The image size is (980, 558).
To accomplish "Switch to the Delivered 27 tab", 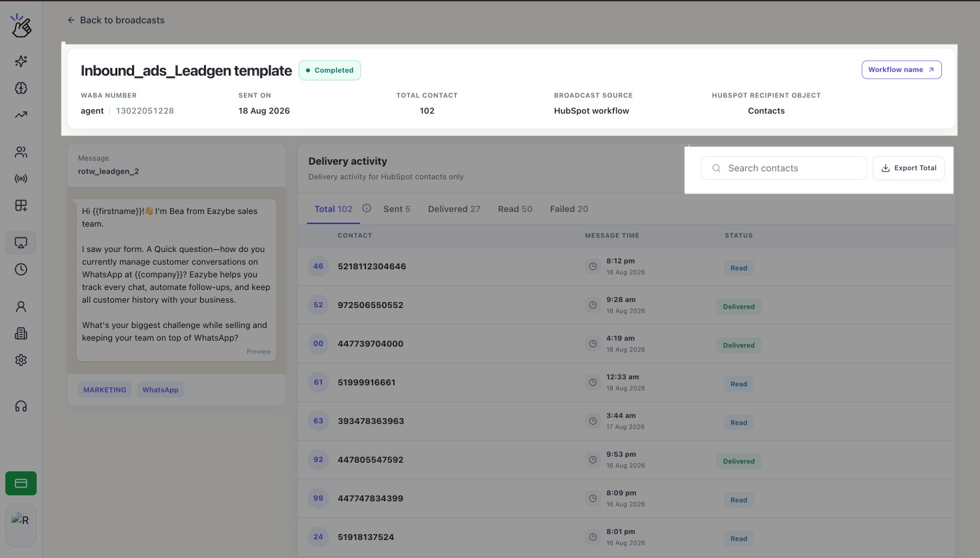I will tap(454, 209).
